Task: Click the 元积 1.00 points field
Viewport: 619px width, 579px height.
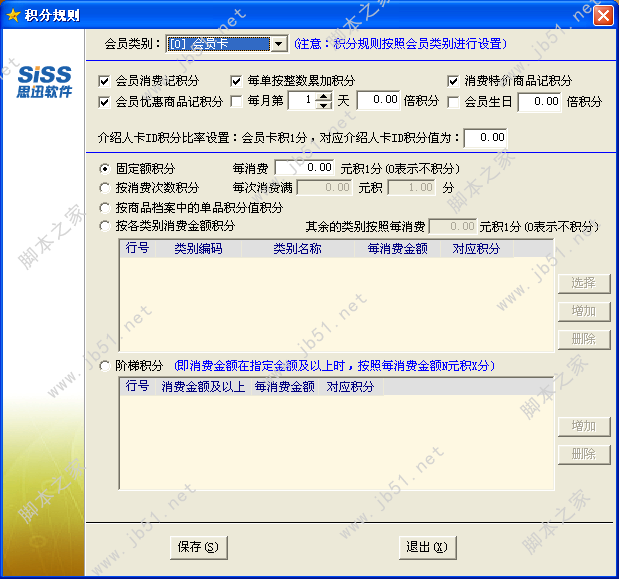Action: pyautogui.click(x=411, y=187)
